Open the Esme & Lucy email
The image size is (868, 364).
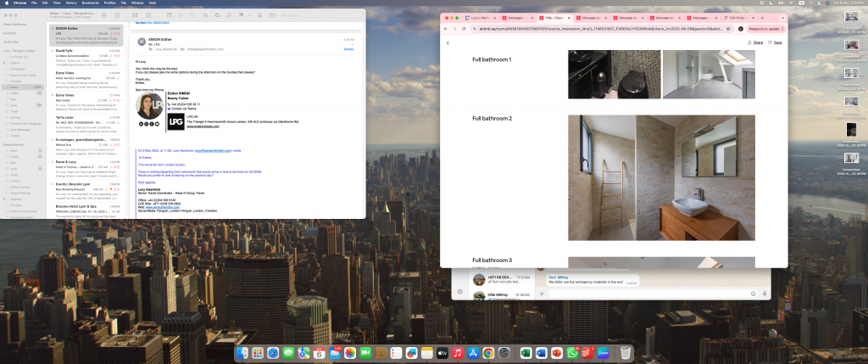coord(87,167)
